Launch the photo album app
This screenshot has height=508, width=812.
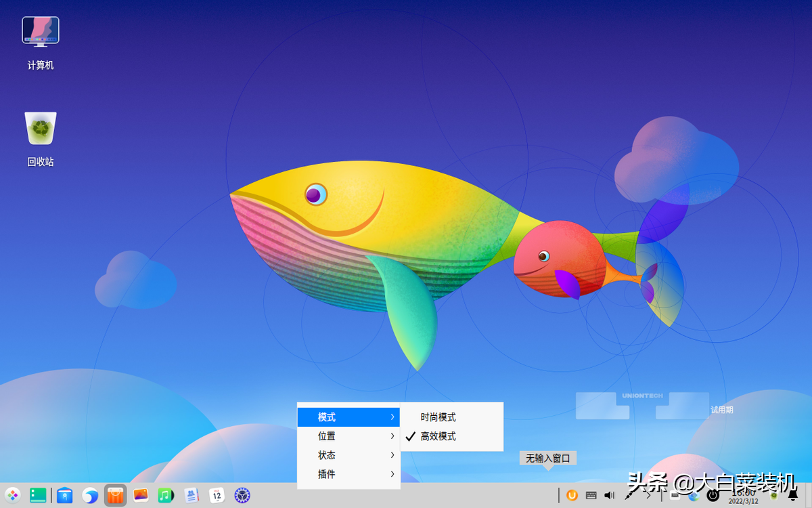(141, 496)
